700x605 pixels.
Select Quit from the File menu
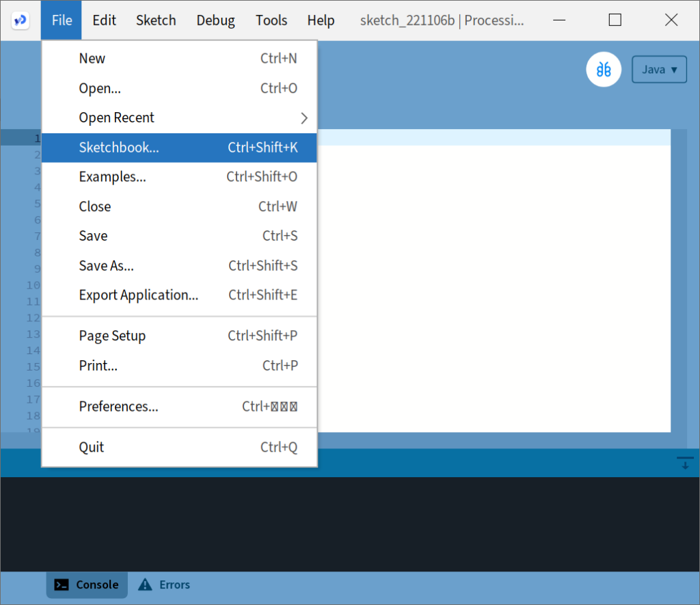point(179,447)
